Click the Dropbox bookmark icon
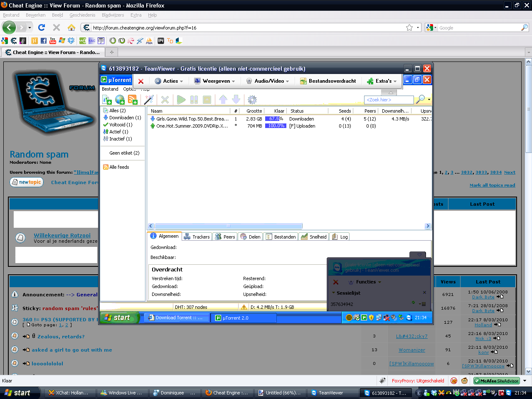 [x=71, y=41]
